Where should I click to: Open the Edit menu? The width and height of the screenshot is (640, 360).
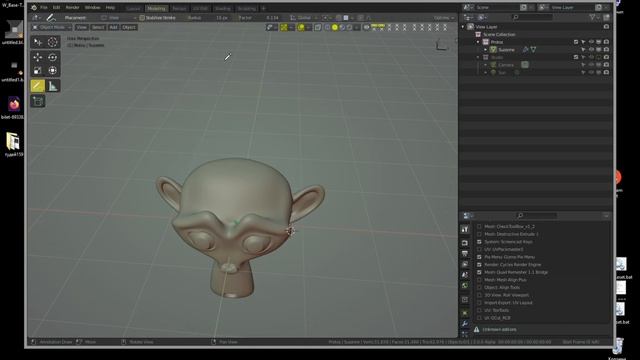point(56,8)
